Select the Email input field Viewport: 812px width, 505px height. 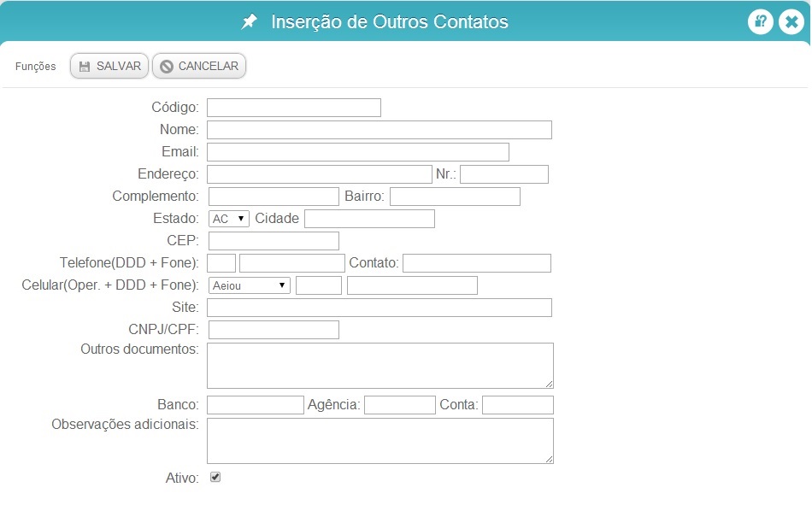[x=358, y=152]
